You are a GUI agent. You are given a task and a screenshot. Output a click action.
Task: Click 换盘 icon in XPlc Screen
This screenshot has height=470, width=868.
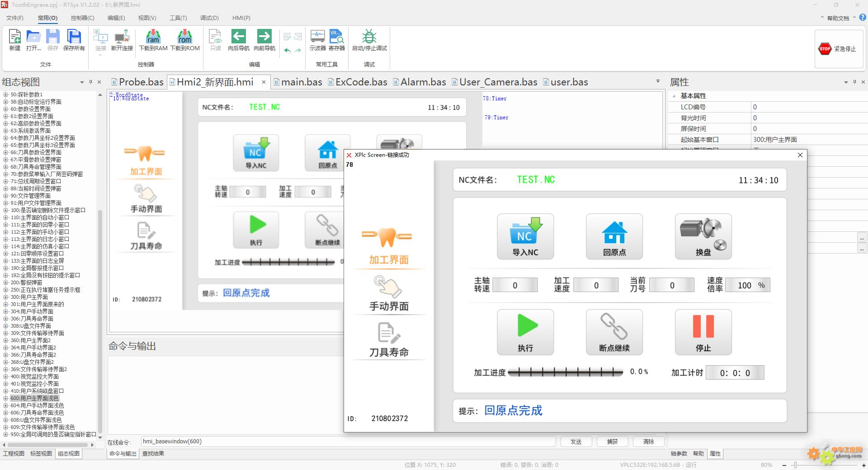[x=703, y=236]
